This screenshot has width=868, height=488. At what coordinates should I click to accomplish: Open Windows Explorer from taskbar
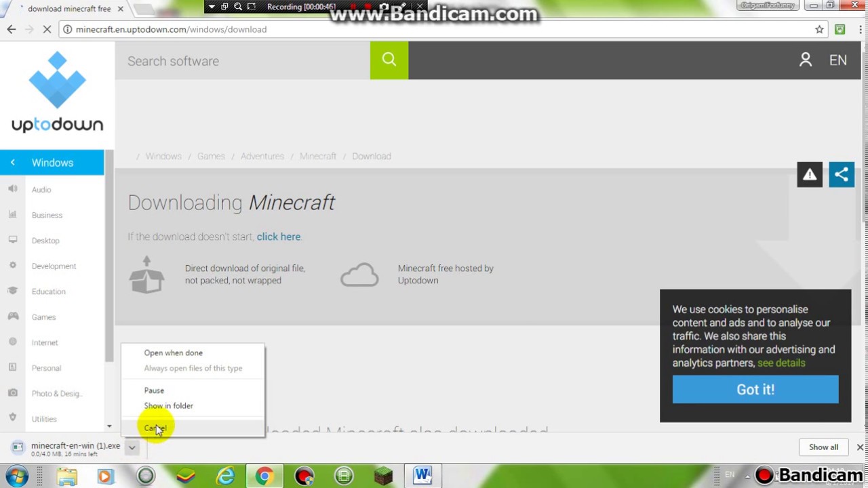pos(67,476)
